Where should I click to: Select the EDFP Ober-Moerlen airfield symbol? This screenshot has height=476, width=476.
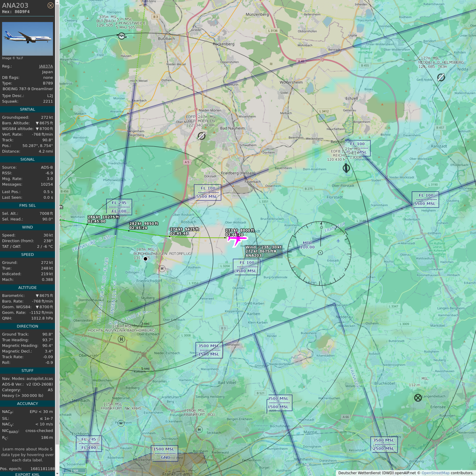[201, 136]
